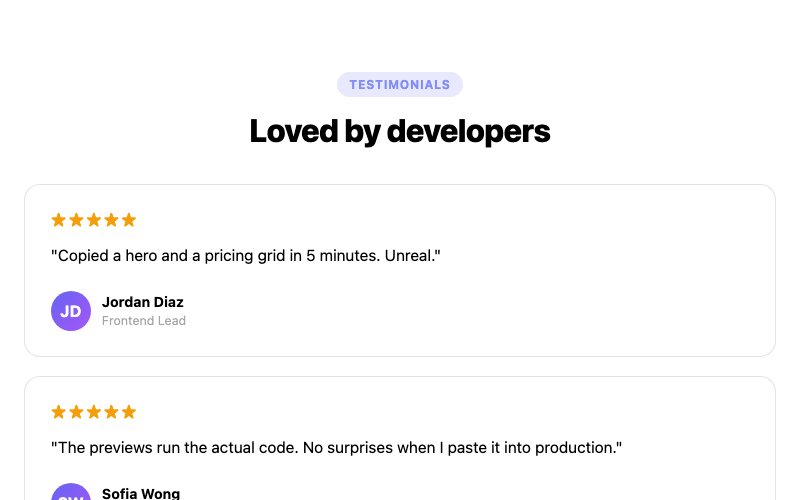Click the quote about copying a hero
The width and height of the screenshot is (800, 500).
pos(246,256)
